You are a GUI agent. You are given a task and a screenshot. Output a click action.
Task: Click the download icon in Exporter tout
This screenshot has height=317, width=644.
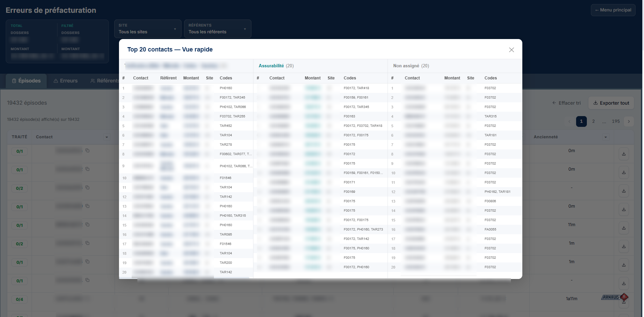point(595,103)
